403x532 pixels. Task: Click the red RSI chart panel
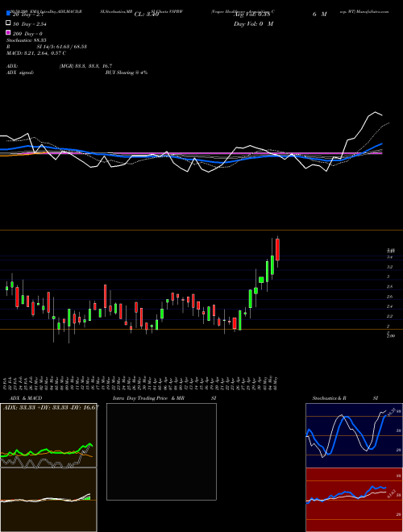[354, 500]
